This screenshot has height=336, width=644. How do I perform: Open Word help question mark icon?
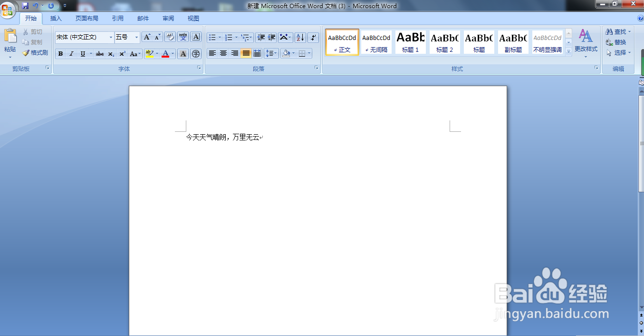pyautogui.click(x=641, y=19)
